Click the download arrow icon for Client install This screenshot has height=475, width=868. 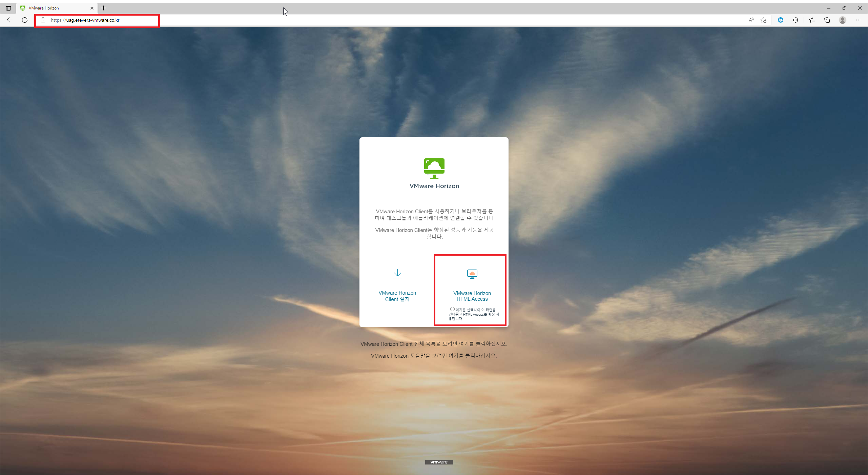pyautogui.click(x=397, y=274)
